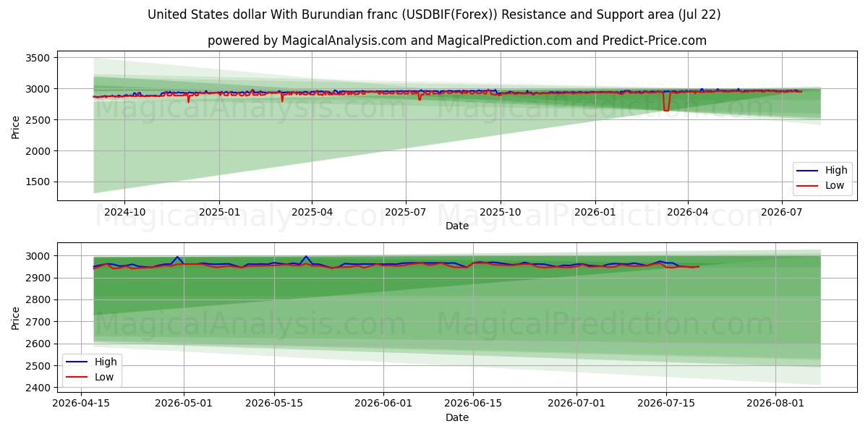Click the 2025-10 date tick label
The height and width of the screenshot is (434, 868).
500,213
